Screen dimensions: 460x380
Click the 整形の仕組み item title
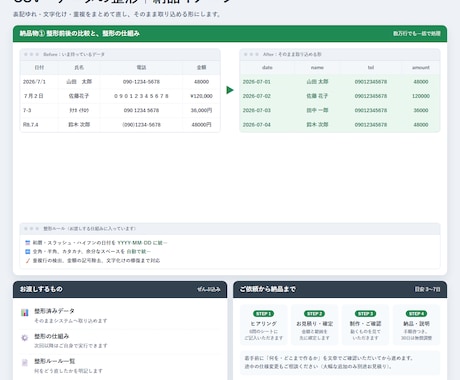pyautogui.click(x=52, y=336)
